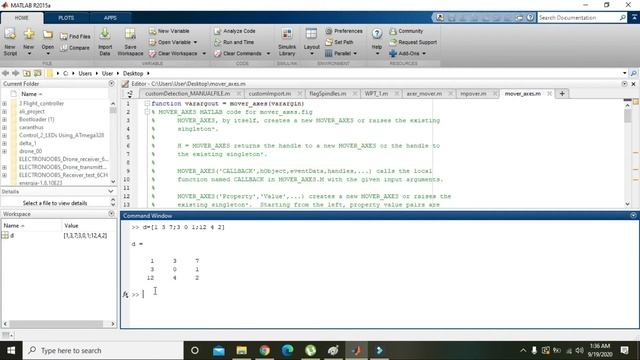
Task: Click the taskbar search box
Action: point(103,351)
